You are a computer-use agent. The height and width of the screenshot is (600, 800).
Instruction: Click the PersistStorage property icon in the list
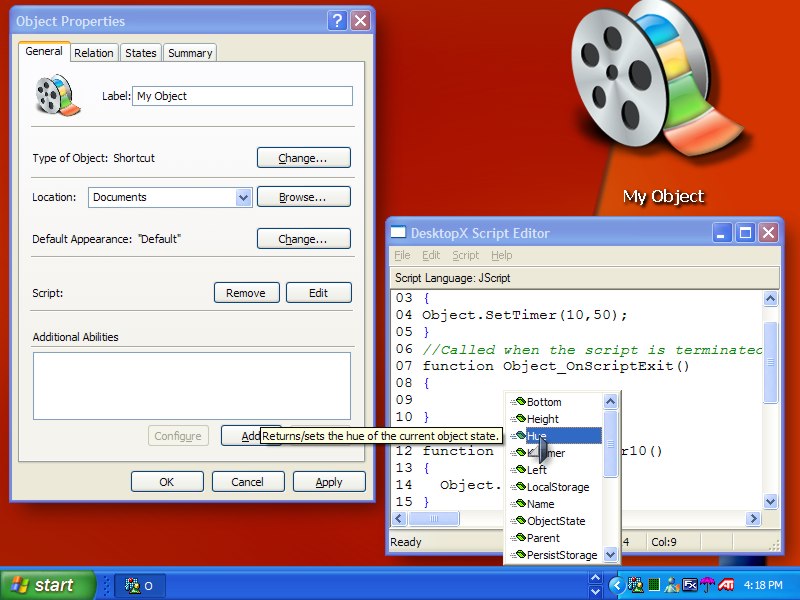pos(518,554)
